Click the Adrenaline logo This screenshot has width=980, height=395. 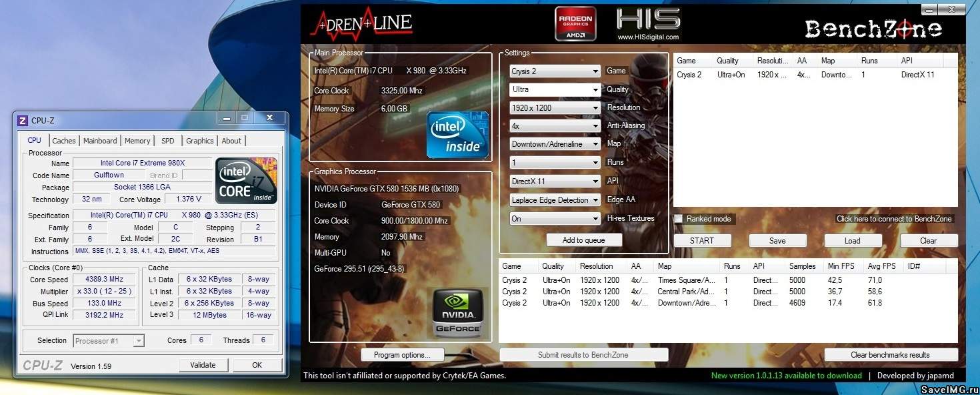click(x=361, y=23)
